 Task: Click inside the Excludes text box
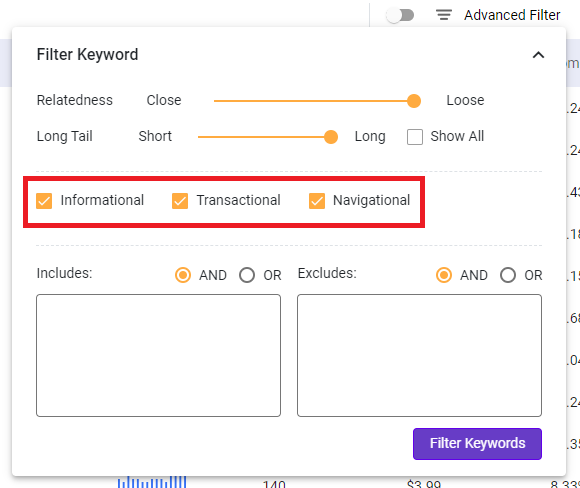click(419, 356)
